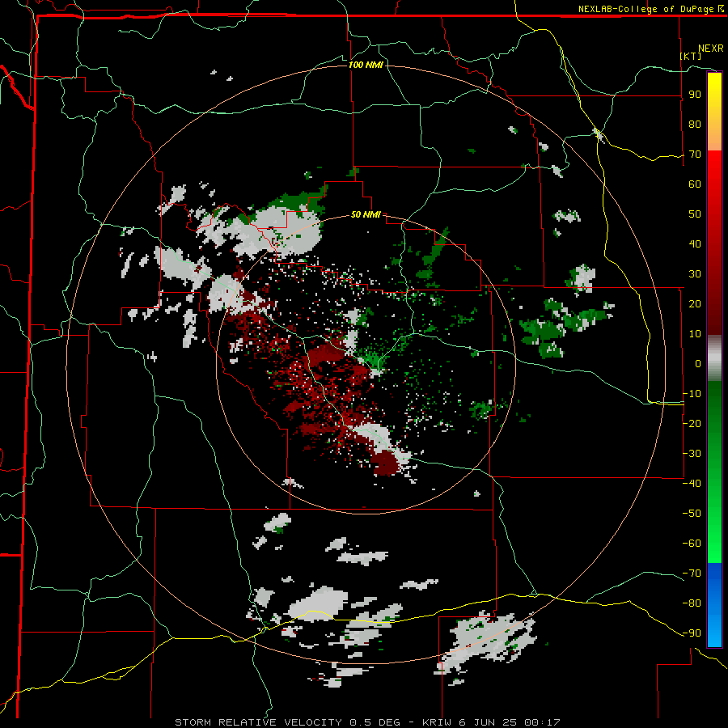This screenshot has height=728, width=728.
Task: Click the 10 value on the velocity scale
Action: click(x=695, y=334)
